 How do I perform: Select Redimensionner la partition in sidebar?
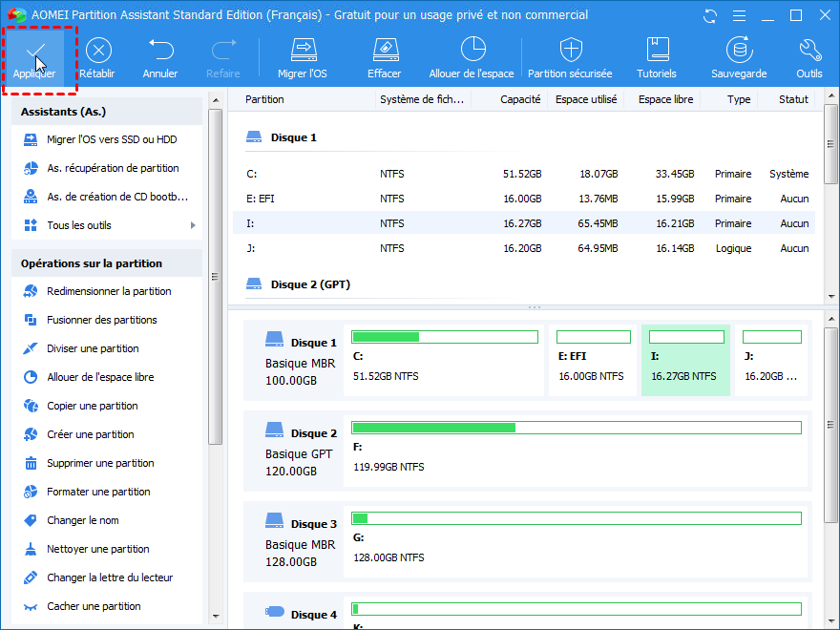pyautogui.click(x=109, y=291)
